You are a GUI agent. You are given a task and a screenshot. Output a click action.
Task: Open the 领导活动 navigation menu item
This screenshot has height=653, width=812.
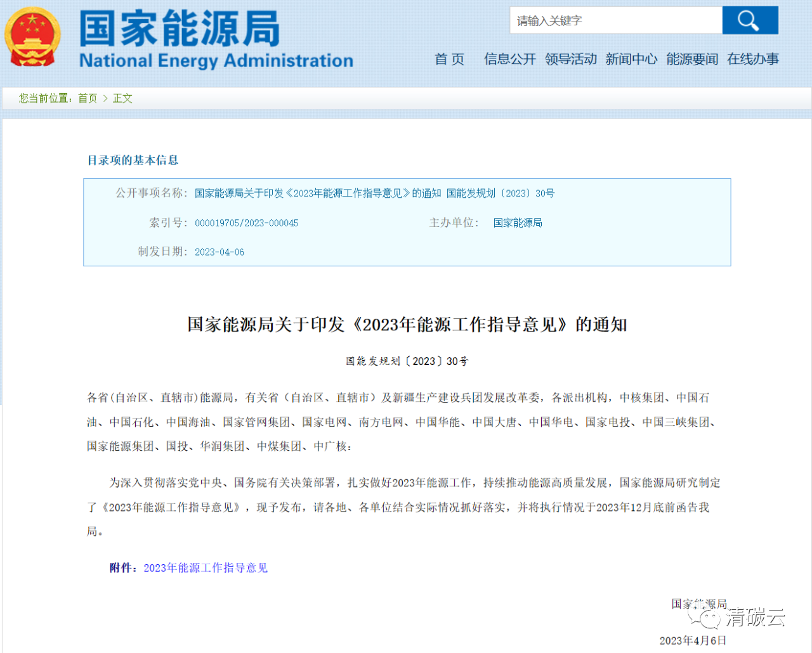[x=570, y=60]
